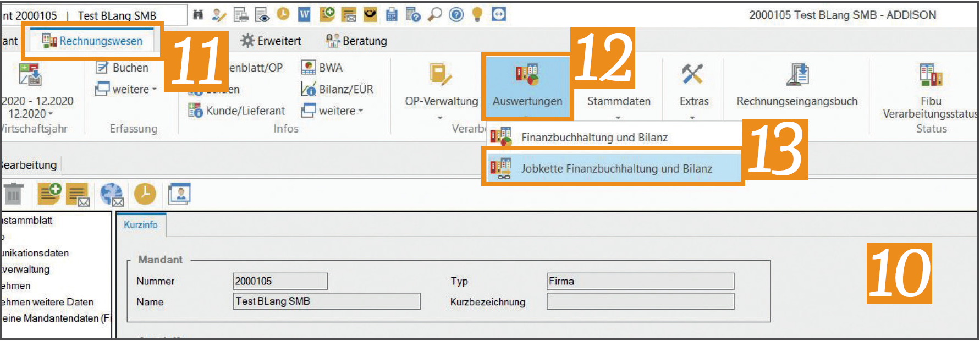Click the empty Kurzbezeichnung field

(x=641, y=301)
